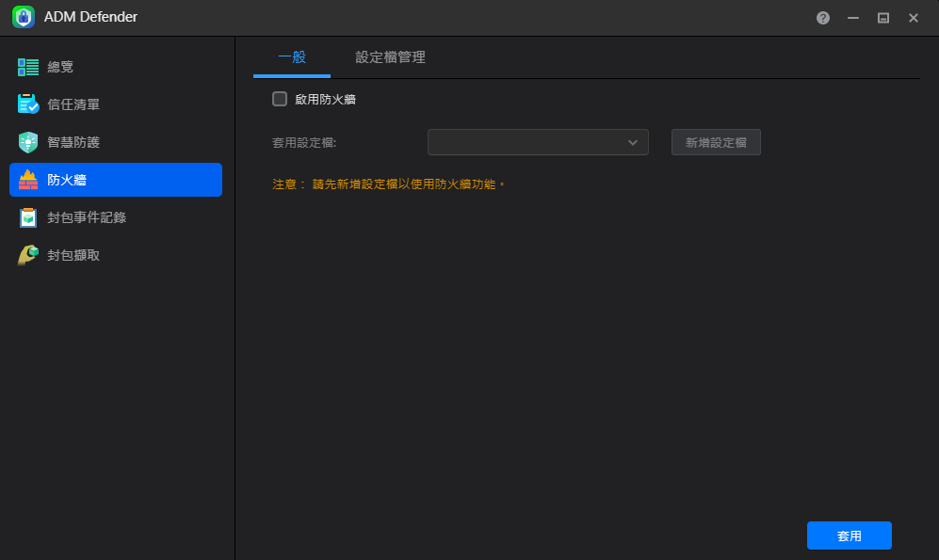Click the ADM Defender title text

pos(90,17)
